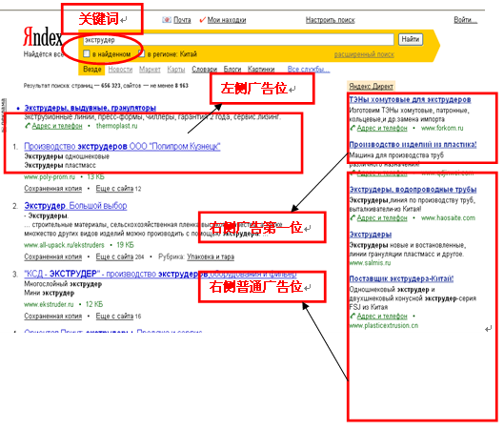Image resolution: width=504 pixels, height=430 pixels.
Task: Click the www.haosaite.com URL text
Action: [x=448, y=218]
